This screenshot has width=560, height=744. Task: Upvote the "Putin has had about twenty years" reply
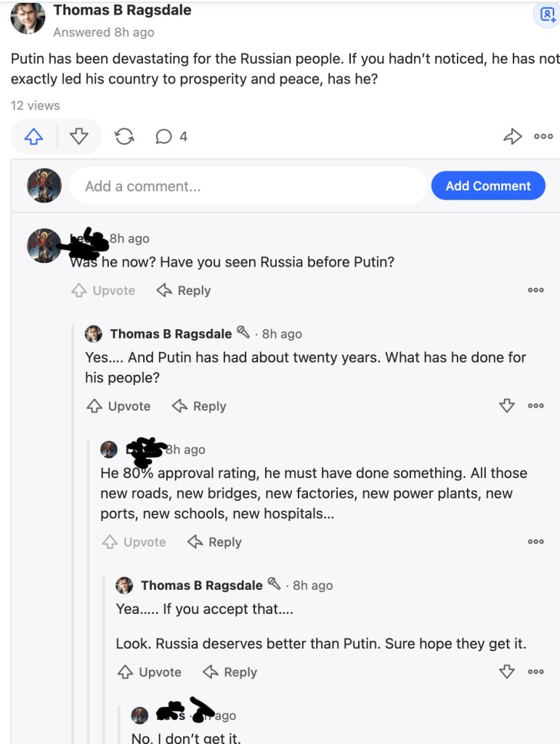[118, 406]
